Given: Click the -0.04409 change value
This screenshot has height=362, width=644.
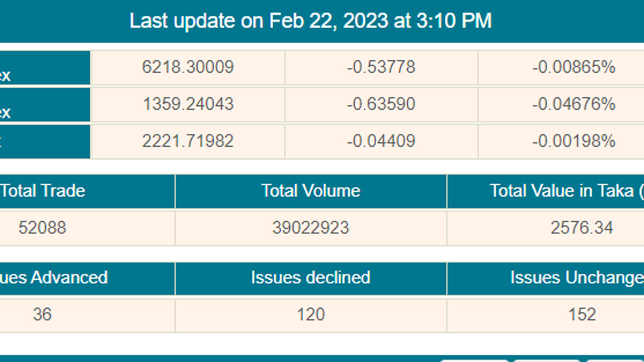Looking at the screenshot, I should coord(381,141).
